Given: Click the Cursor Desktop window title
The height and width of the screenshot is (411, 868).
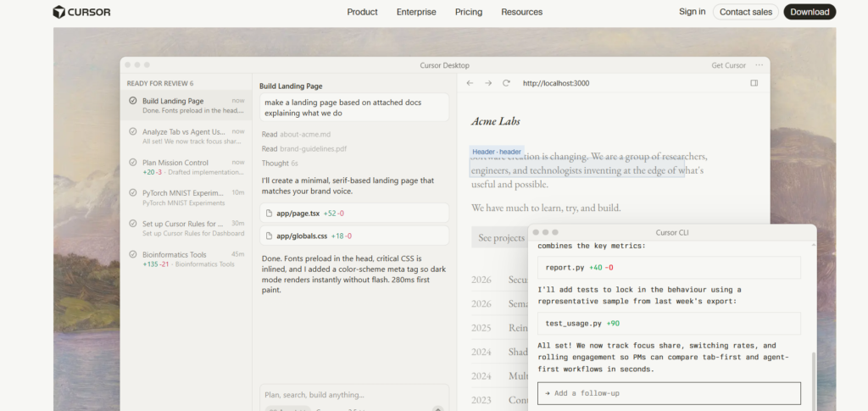Looking at the screenshot, I should [444, 65].
